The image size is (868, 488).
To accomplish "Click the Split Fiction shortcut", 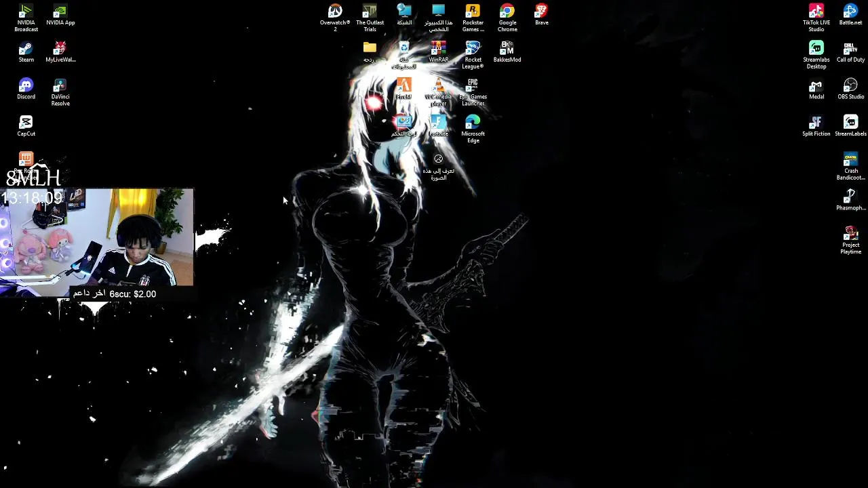I will (x=816, y=126).
